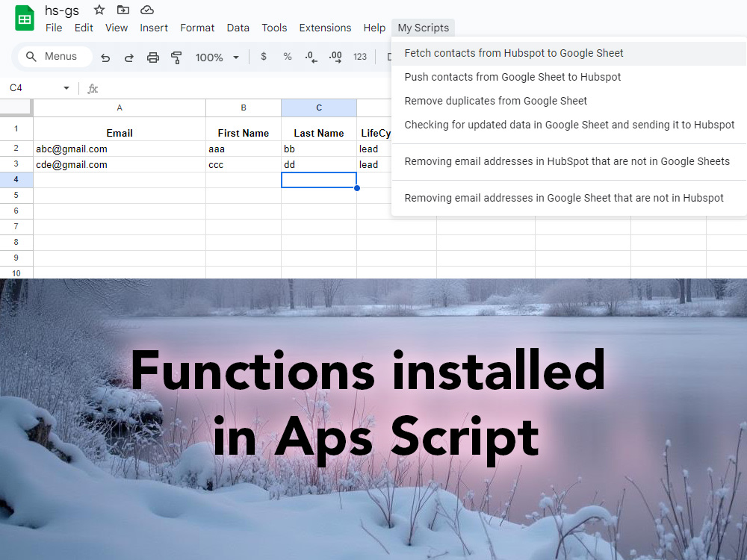This screenshot has height=560, width=747.
Task: Click the undo arrow icon
Action: [x=105, y=57]
